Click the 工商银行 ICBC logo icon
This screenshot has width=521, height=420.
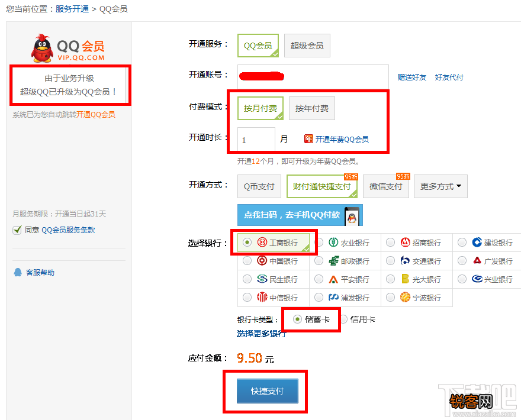click(x=262, y=242)
